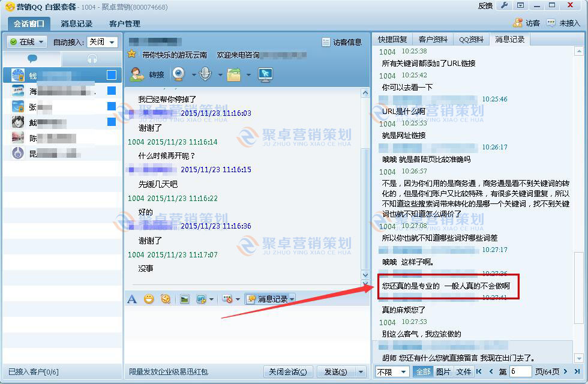Click the 关闭会话(C) button
The width and height of the screenshot is (588, 384).
pyautogui.click(x=287, y=371)
